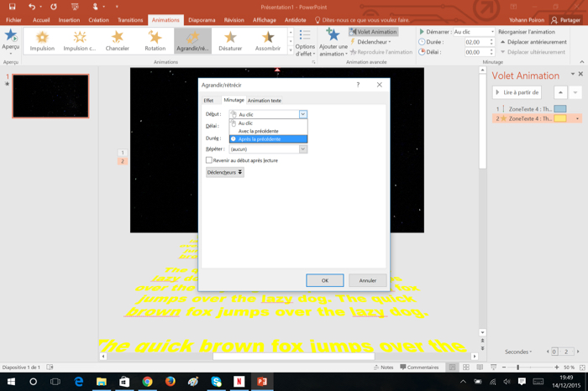Open Ajouter une animation
The image size is (588, 391).
(333, 41)
